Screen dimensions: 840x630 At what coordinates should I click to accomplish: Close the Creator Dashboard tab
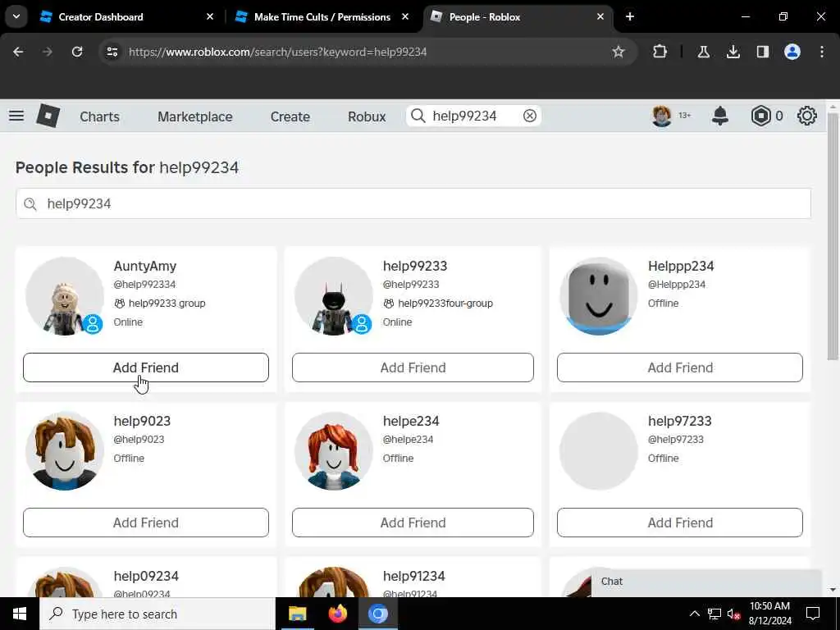[x=210, y=16]
